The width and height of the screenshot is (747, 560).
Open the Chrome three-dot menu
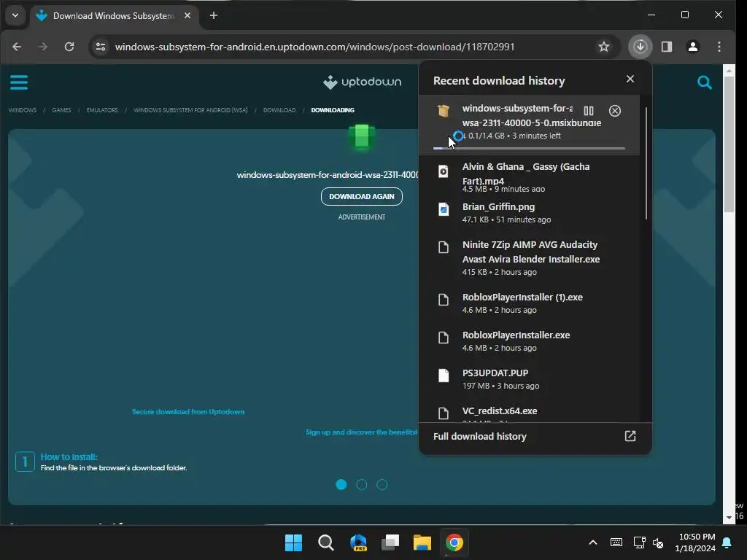[719, 47]
